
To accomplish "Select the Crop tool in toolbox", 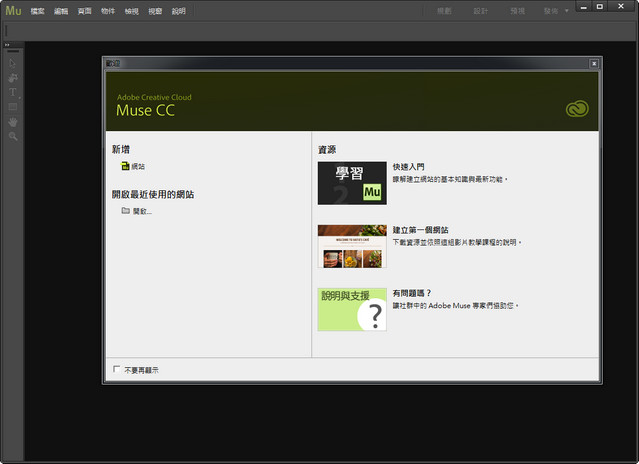I will pyautogui.click(x=13, y=78).
